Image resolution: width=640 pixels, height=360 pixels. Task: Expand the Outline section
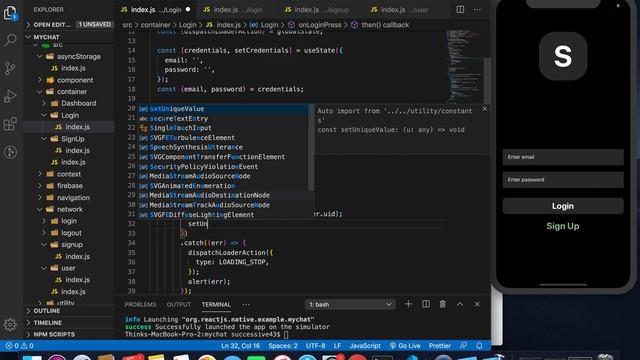point(69,311)
